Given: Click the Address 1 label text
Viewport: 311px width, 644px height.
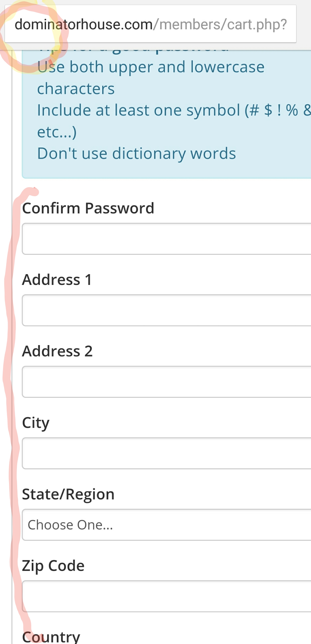Looking at the screenshot, I should pos(57,279).
